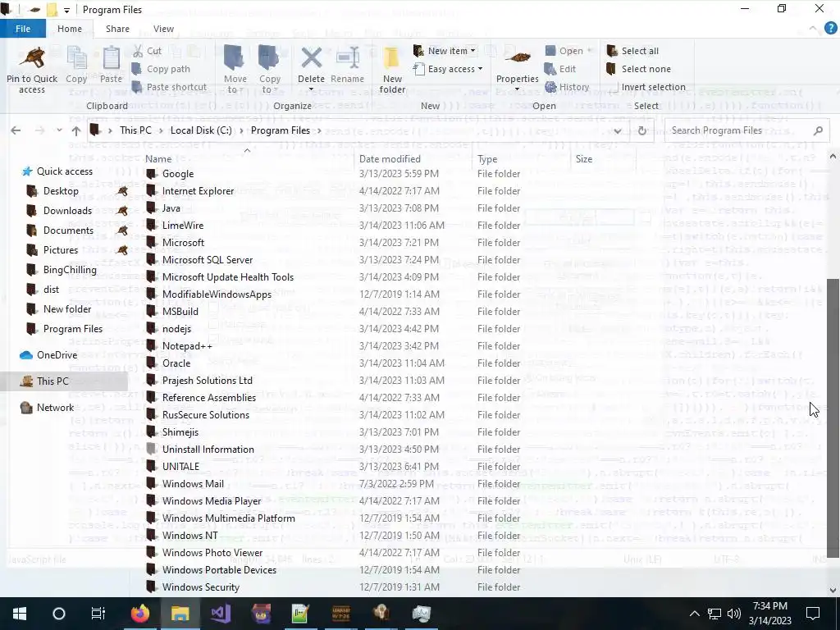Click Paste shortcut in Clipboard group
840x630 pixels.
[x=169, y=87]
